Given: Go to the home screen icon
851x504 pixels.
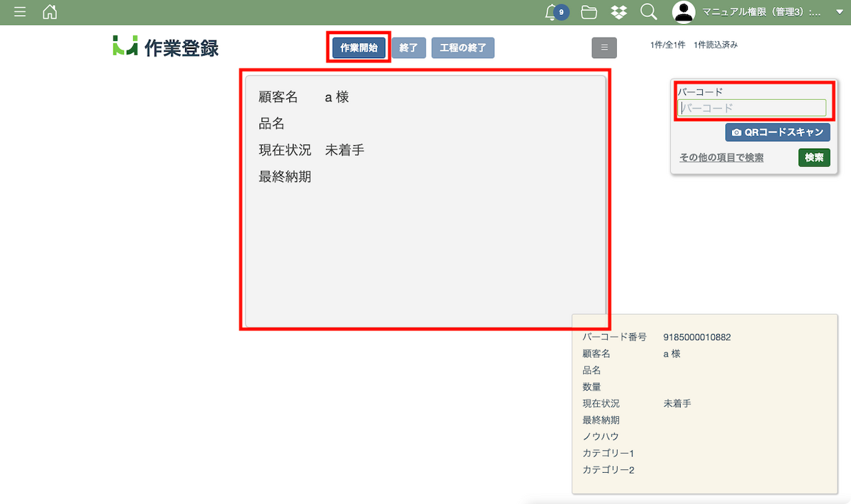Looking at the screenshot, I should 50,12.
